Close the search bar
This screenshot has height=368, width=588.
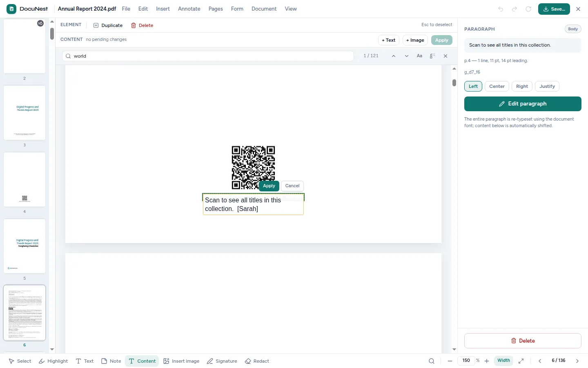(x=445, y=56)
